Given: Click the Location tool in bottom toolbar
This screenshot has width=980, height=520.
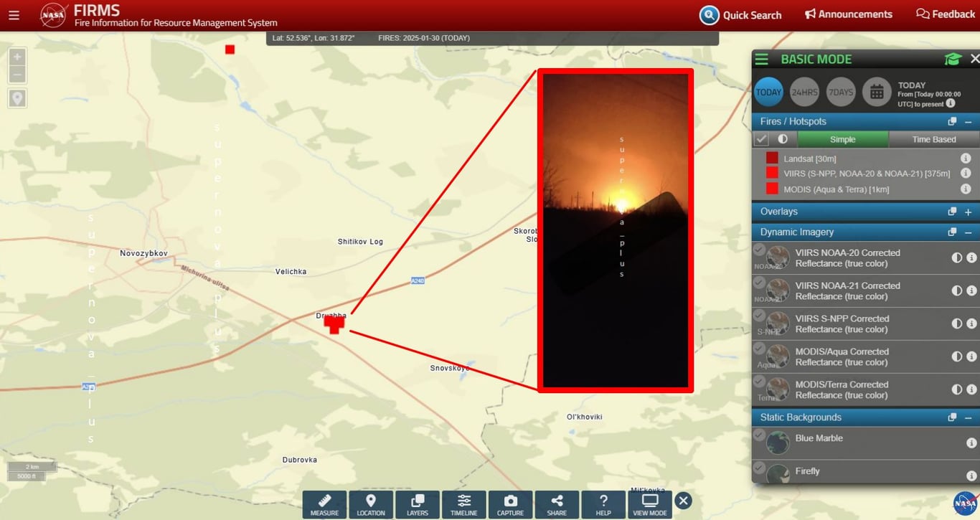Looking at the screenshot, I should tap(371, 504).
